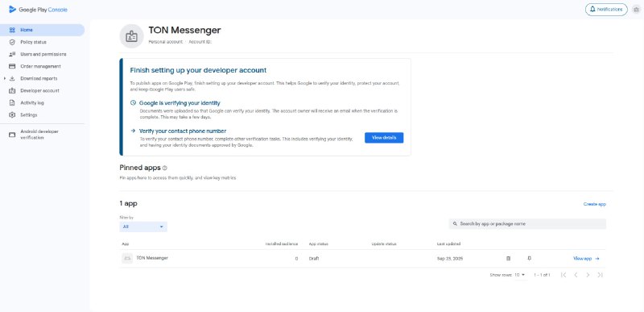Viewport: 644px width, 312px height.
Task: Open the Show rows dropdown
Action: tap(520, 275)
